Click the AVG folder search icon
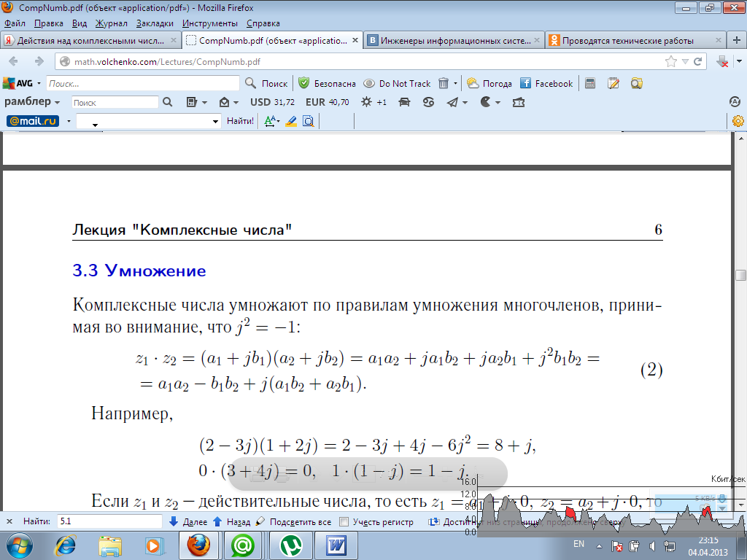 (636, 83)
